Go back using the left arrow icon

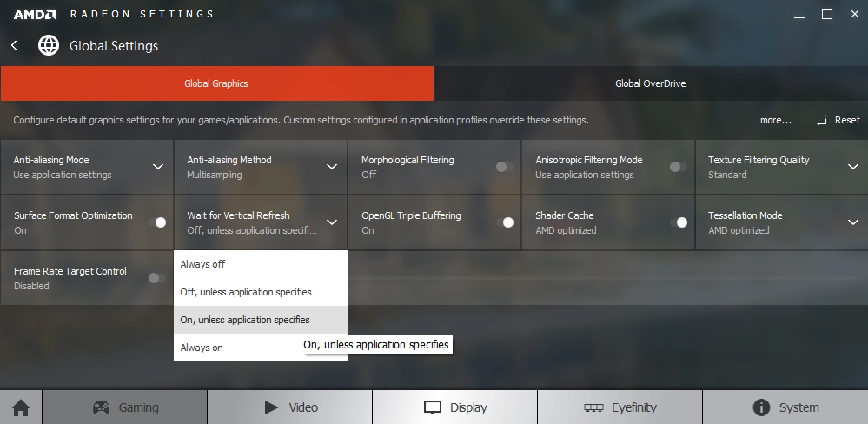[x=14, y=45]
